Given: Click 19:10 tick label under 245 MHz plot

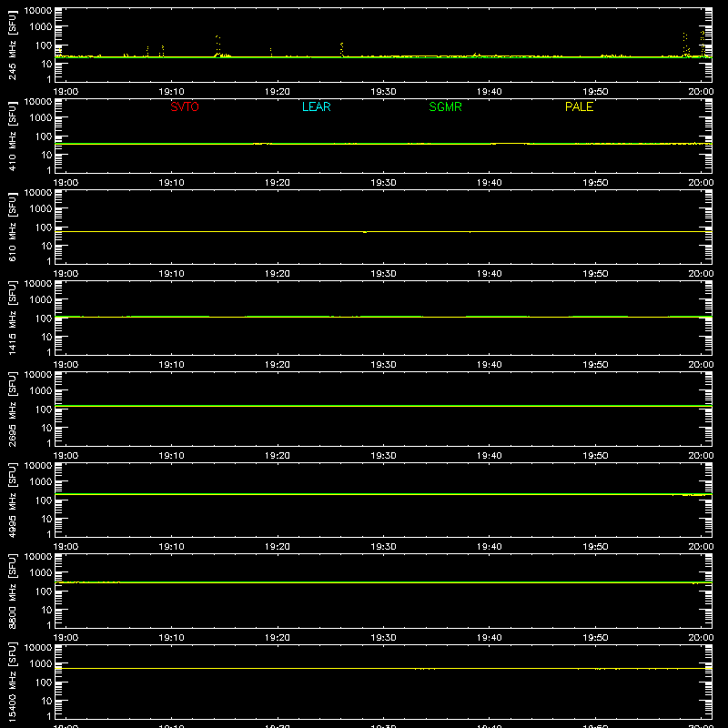Looking at the screenshot, I should (x=171, y=92).
